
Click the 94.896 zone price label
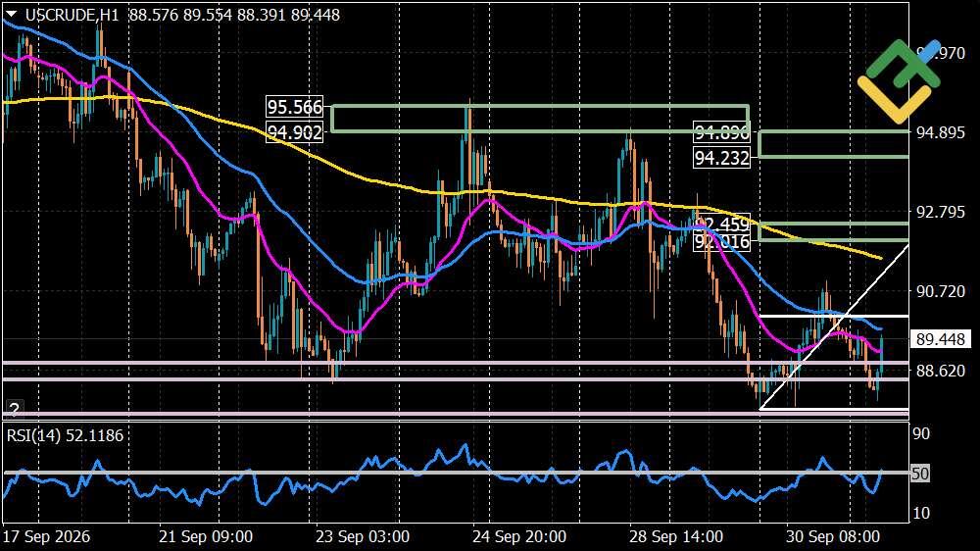pos(722,132)
